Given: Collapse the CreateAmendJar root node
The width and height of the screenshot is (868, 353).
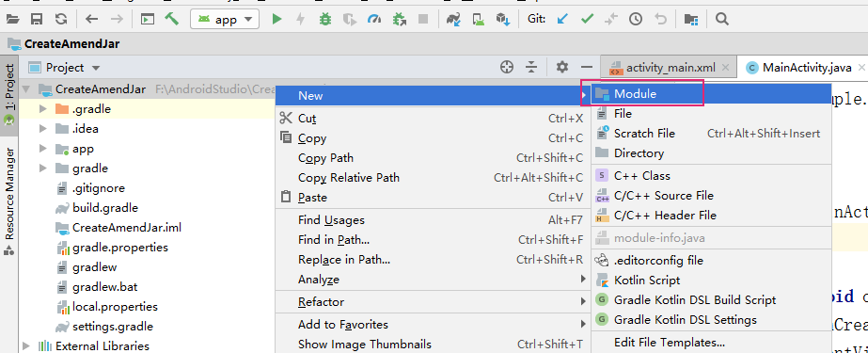Looking at the screenshot, I should tap(26, 89).
